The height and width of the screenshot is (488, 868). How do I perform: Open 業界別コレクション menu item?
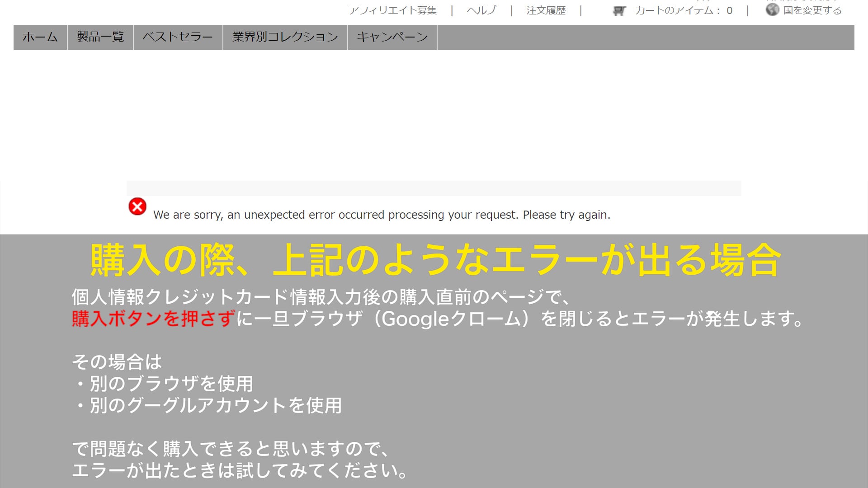(285, 37)
